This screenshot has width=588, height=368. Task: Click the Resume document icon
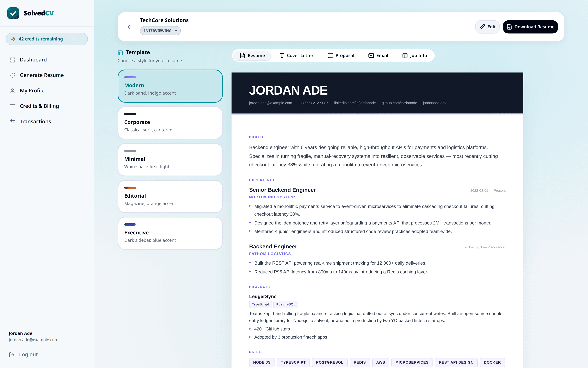click(x=243, y=56)
